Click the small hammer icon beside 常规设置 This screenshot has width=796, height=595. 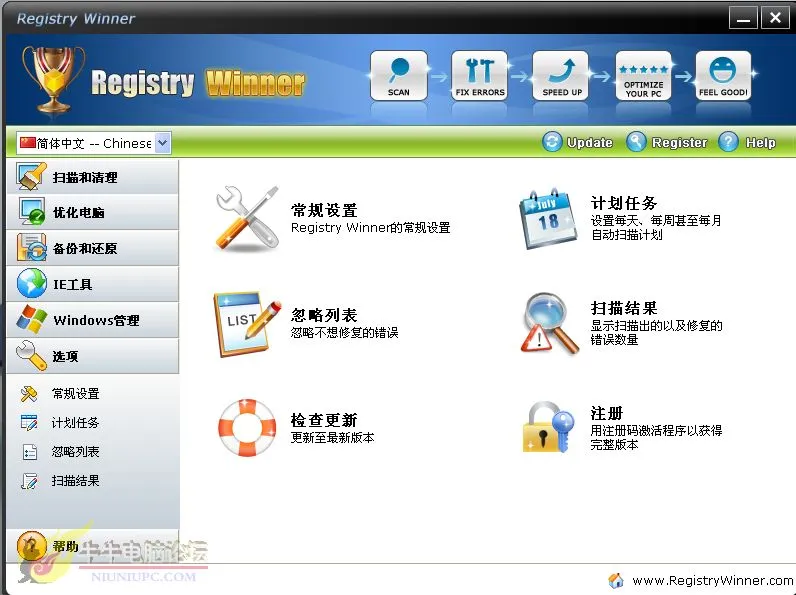click(x=29, y=393)
